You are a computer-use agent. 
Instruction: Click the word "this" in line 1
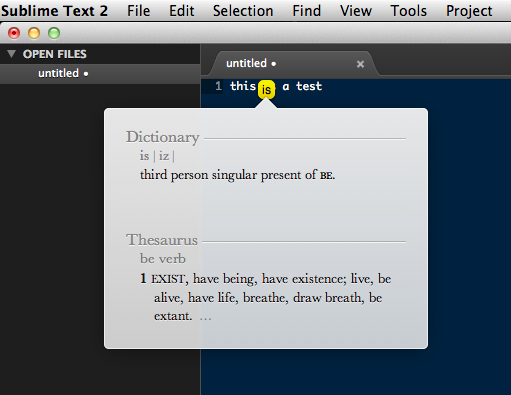(243, 86)
